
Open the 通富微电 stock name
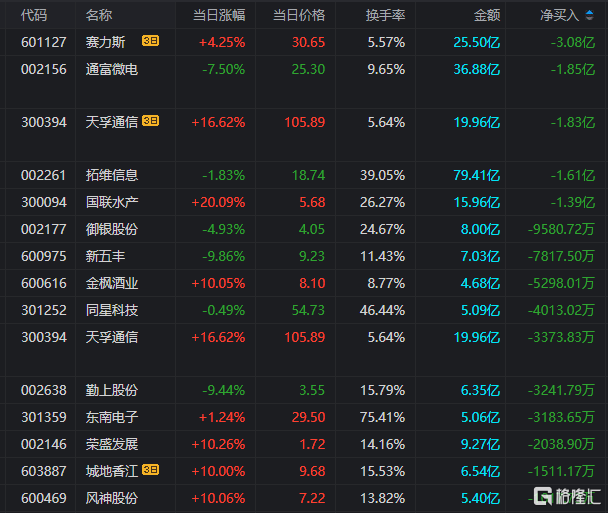tap(112, 69)
